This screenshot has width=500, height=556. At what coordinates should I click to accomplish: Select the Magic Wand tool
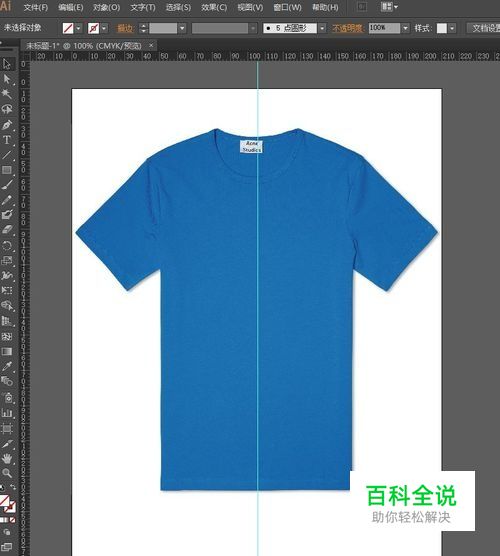[x=7, y=94]
